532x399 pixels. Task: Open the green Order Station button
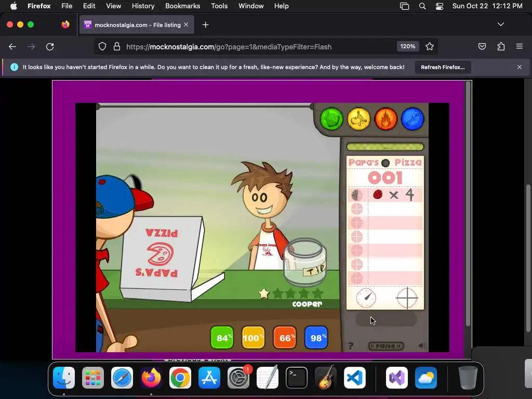pos(331,119)
